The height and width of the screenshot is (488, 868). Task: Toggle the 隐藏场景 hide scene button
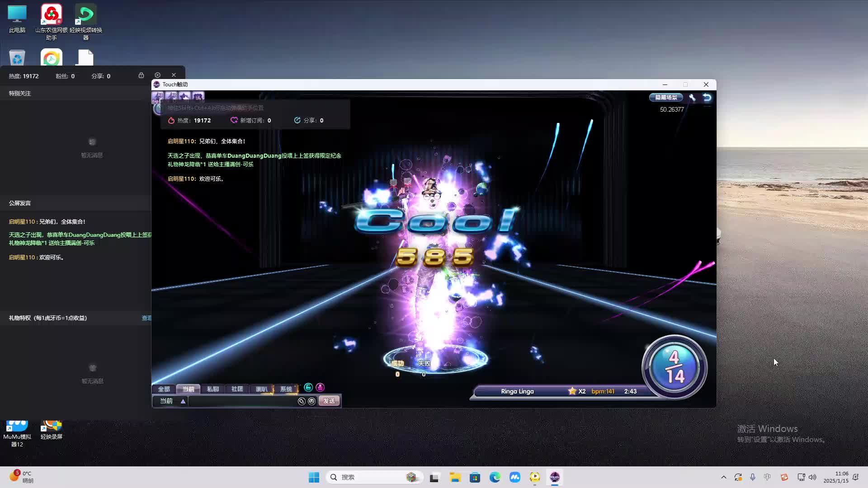[x=666, y=97]
